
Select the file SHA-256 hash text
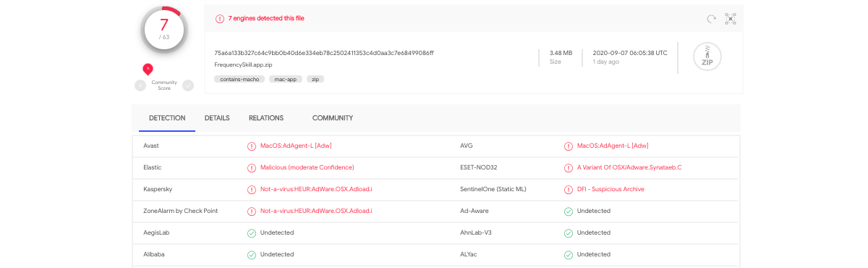pyautogui.click(x=324, y=53)
